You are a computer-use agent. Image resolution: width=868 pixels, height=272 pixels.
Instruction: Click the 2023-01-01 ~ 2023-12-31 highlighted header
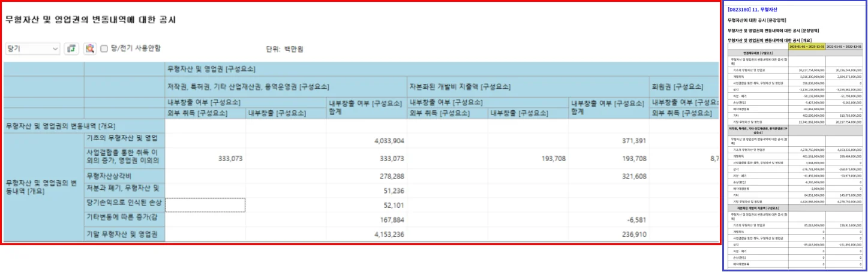coord(807,46)
